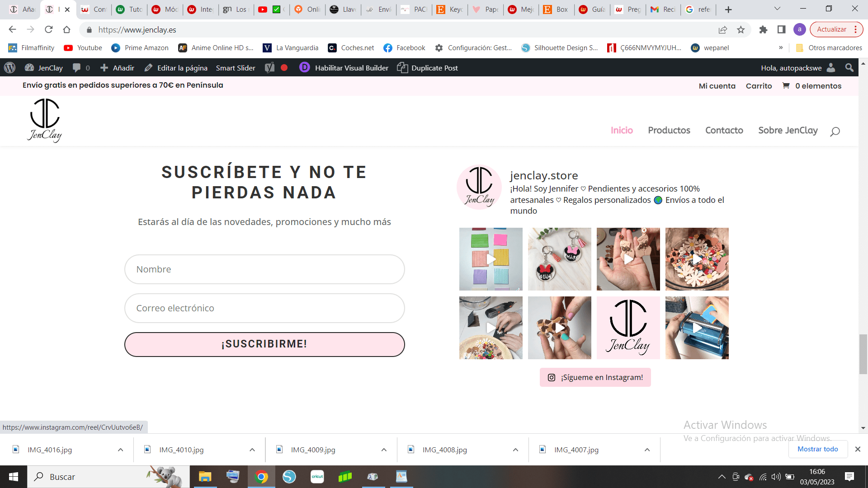The height and width of the screenshot is (488, 868).
Task: Close the downloads bar
Action: coord(858,449)
